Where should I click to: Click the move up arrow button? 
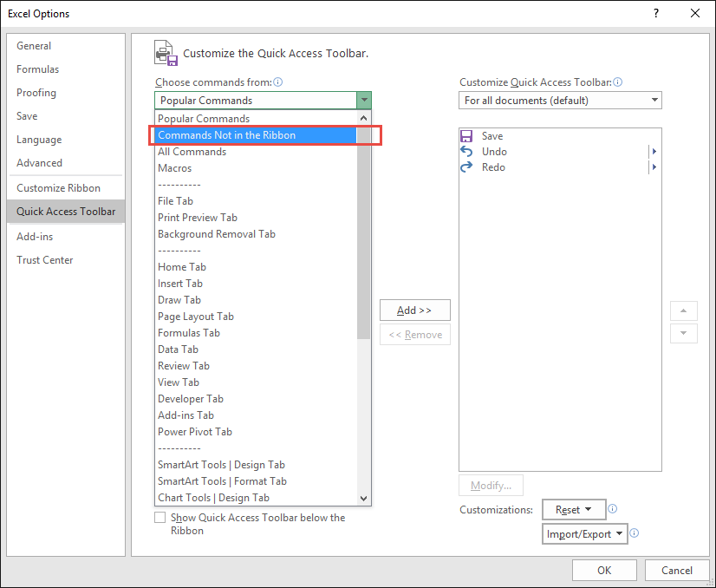click(x=684, y=310)
